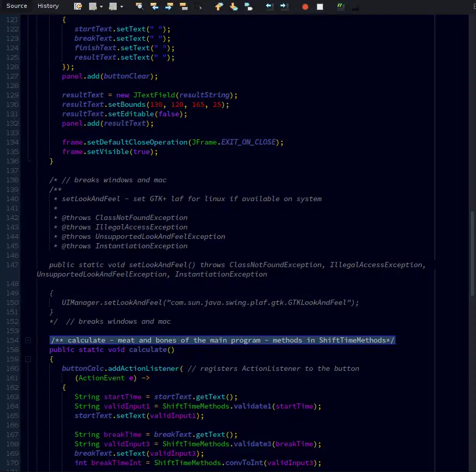Switch to the Source tab

click(16, 6)
